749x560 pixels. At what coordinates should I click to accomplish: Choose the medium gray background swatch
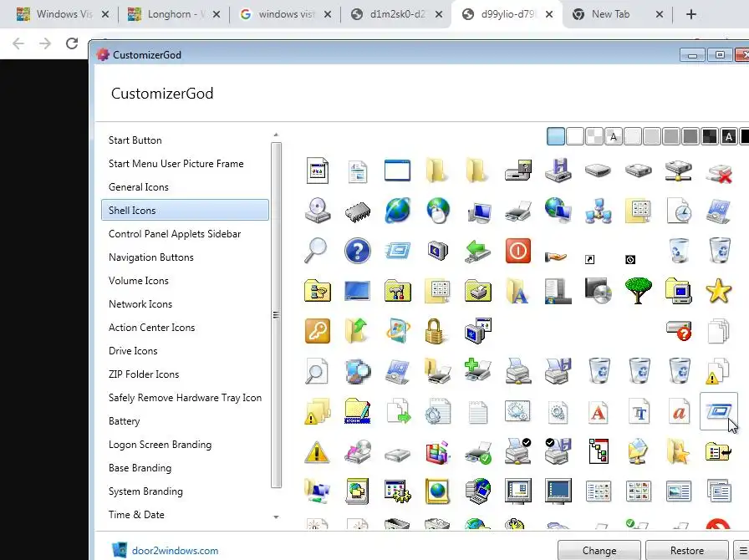671,136
